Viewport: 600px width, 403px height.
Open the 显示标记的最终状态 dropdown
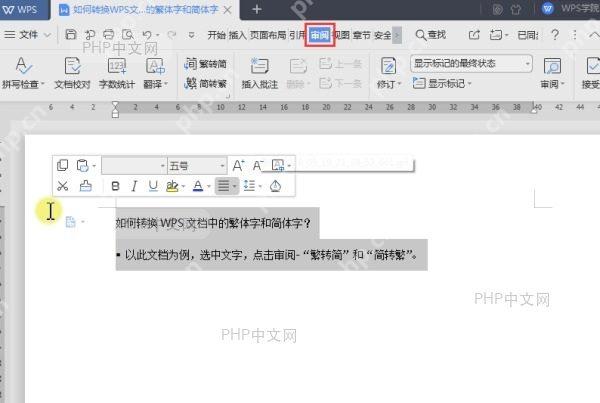(x=471, y=64)
